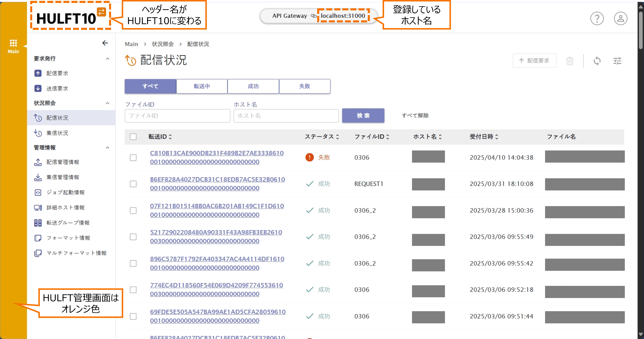Click the Main grid apps icon
The width and height of the screenshot is (644, 339).
[x=13, y=43]
